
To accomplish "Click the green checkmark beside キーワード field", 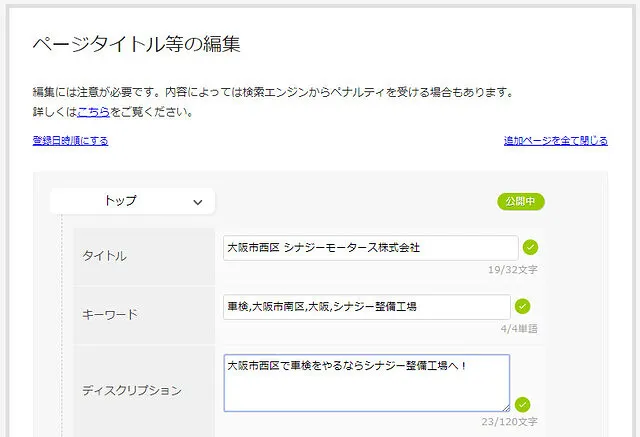I will [x=522, y=306].
